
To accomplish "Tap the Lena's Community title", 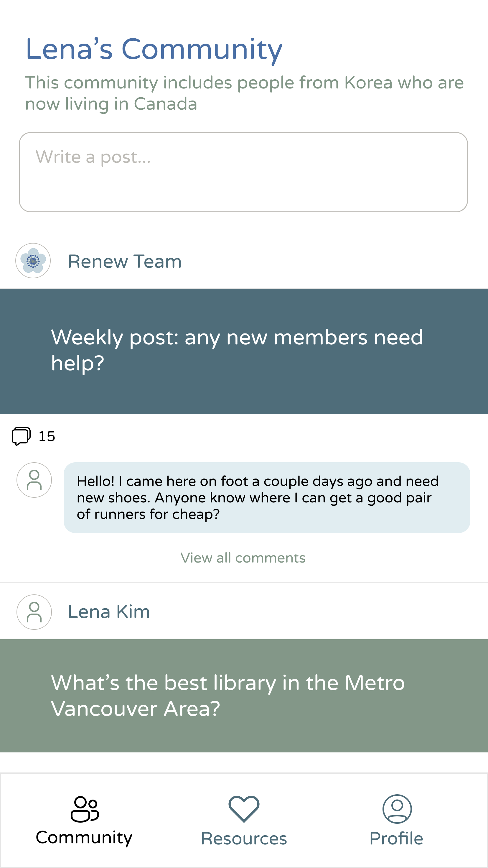I will (x=154, y=49).
